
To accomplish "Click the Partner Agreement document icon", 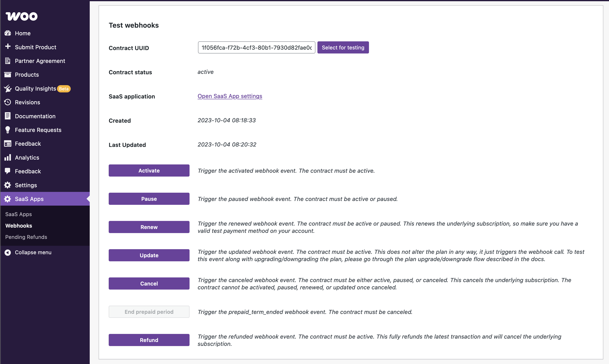I will coord(8,61).
